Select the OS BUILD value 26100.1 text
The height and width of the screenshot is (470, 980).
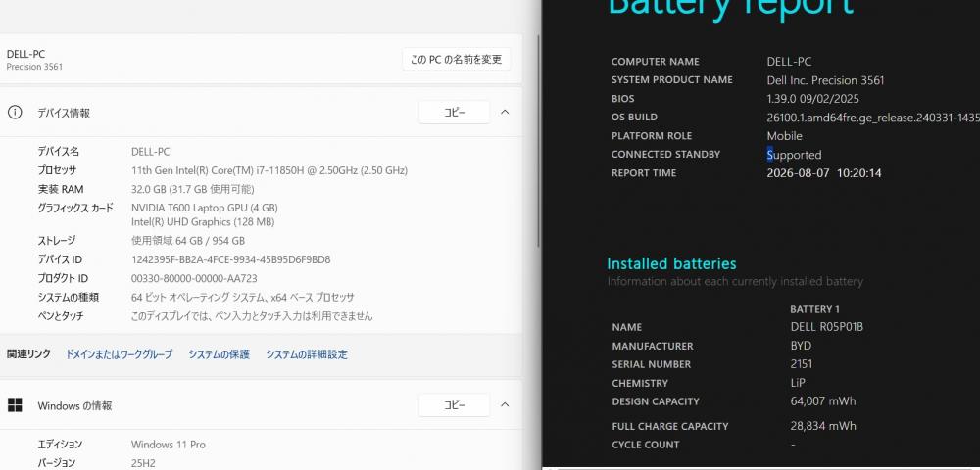[x=873, y=117]
